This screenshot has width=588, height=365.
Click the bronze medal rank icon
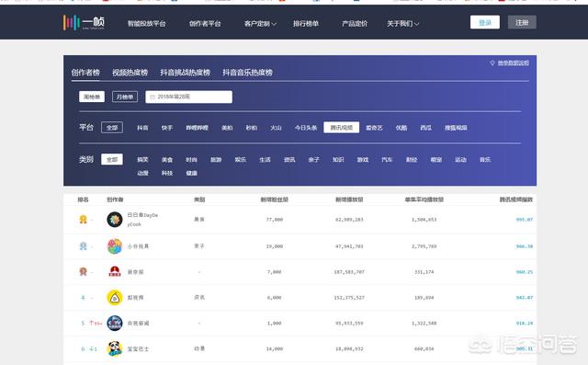(83, 271)
